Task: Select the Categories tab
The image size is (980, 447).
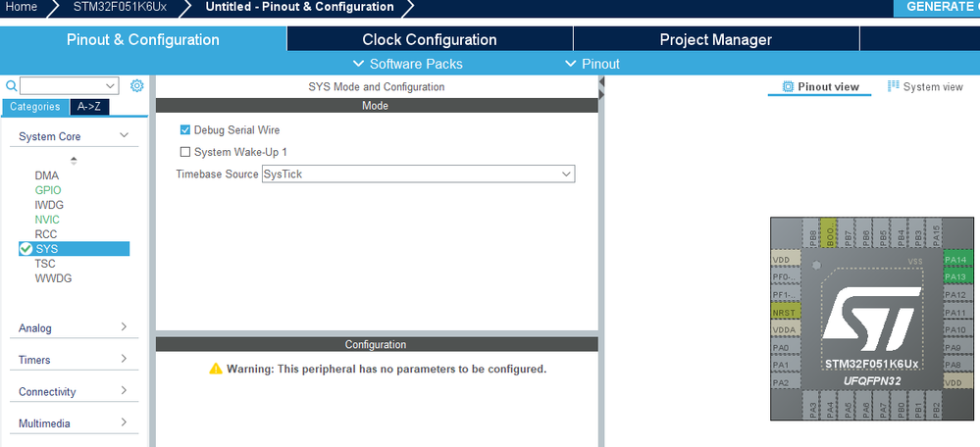Action: coord(35,107)
